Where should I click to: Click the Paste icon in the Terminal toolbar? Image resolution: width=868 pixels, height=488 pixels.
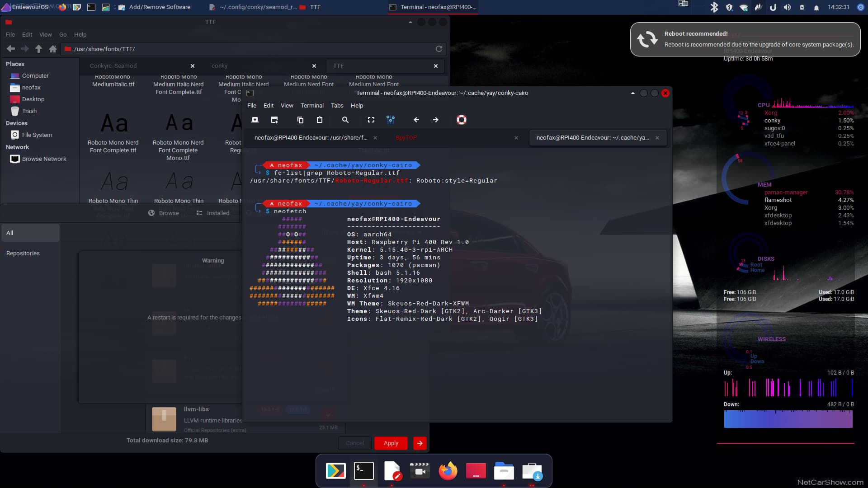click(320, 120)
